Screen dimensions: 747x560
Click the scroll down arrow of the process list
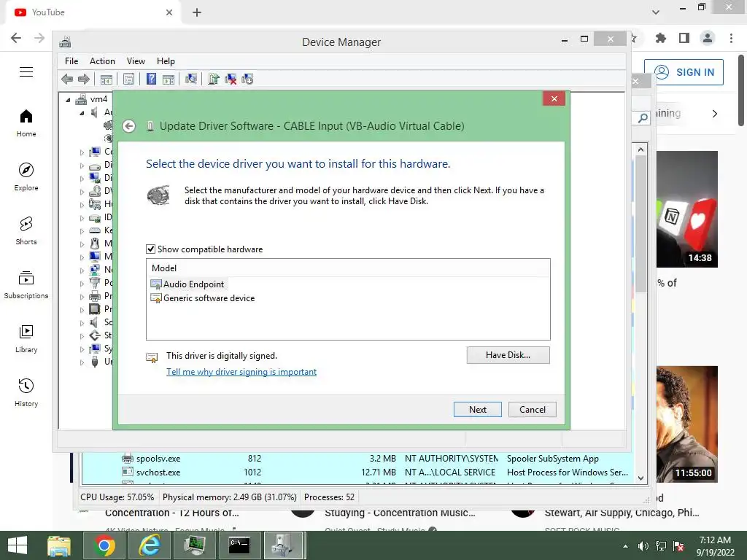click(640, 478)
